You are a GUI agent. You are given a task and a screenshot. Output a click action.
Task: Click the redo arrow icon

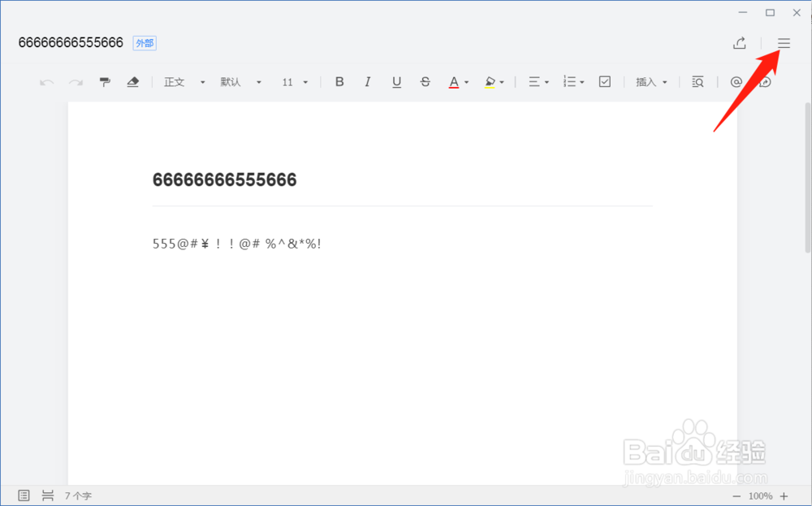76,82
